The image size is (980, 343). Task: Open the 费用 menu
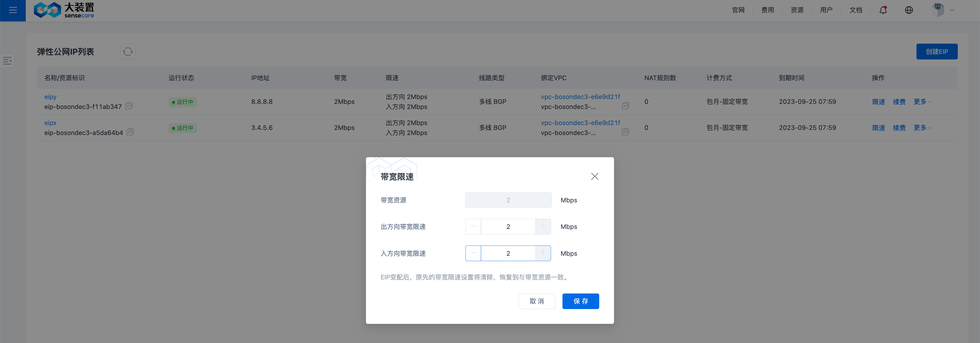(767, 10)
